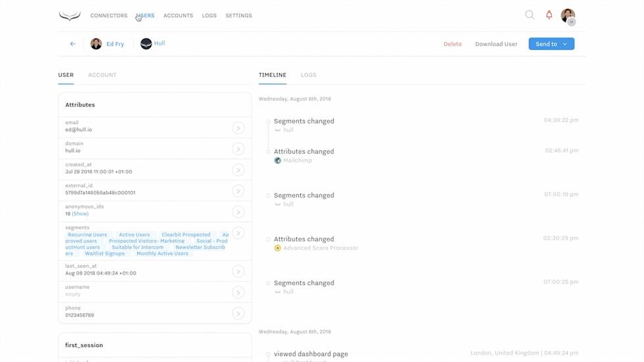This screenshot has width=644, height=362.
Task: Click Ed Fry's avatar picture
Action: (x=96, y=44)
